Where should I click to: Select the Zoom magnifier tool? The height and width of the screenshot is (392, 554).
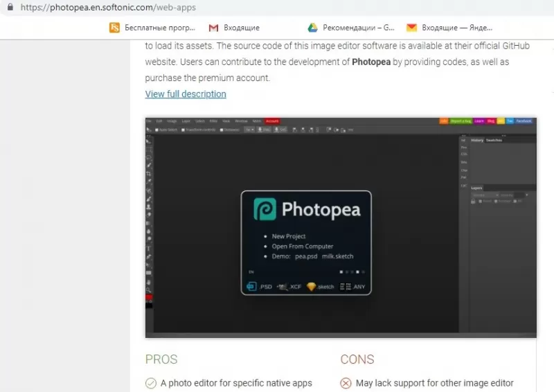click(x=149, y=290)
